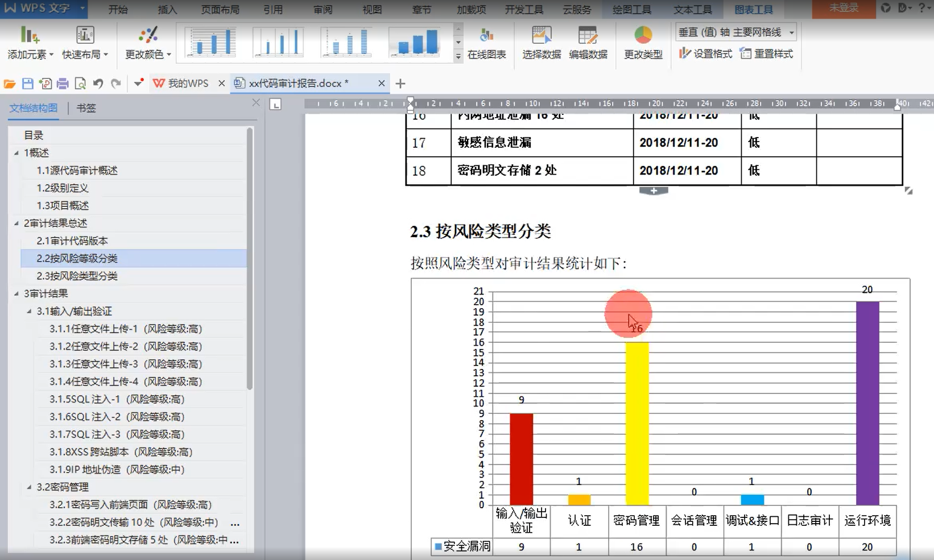
Task: Collapse the 1概述 section in document map
Action: click(17, 152)
